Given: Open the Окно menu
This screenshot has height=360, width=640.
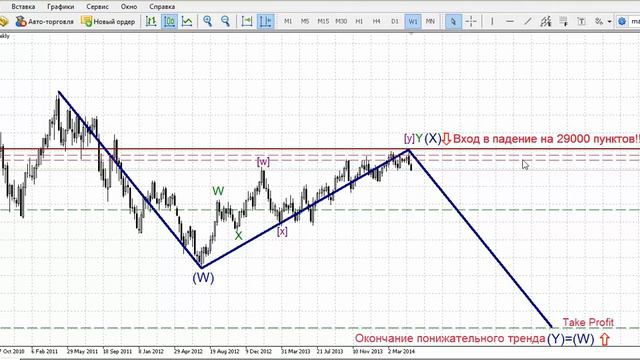Looking at the screenshot, I should tap(129, 7).
